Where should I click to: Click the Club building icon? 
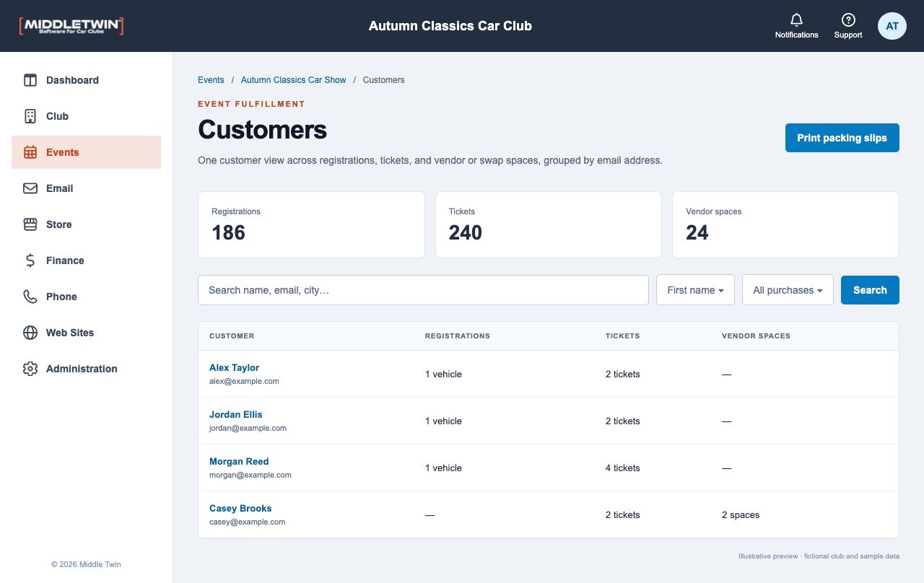point(30,116)
